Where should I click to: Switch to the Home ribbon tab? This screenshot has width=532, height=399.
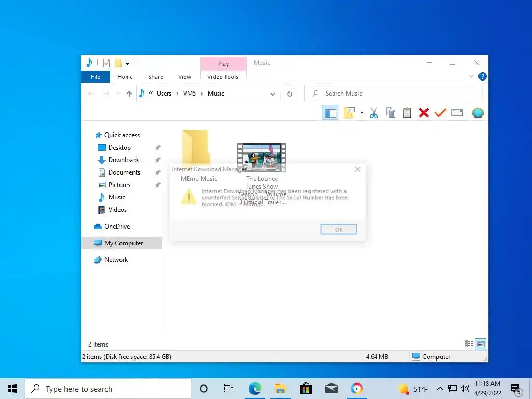click(125, 77)
